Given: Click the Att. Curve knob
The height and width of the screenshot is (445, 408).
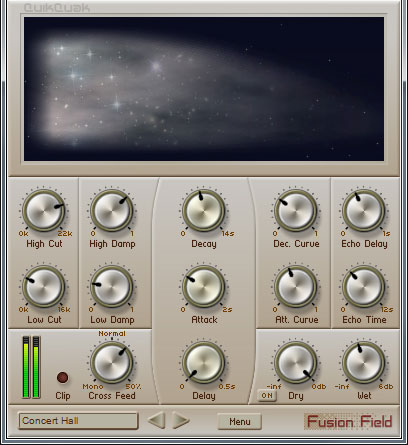Looking at the screenshot, I should click(296, 287).
